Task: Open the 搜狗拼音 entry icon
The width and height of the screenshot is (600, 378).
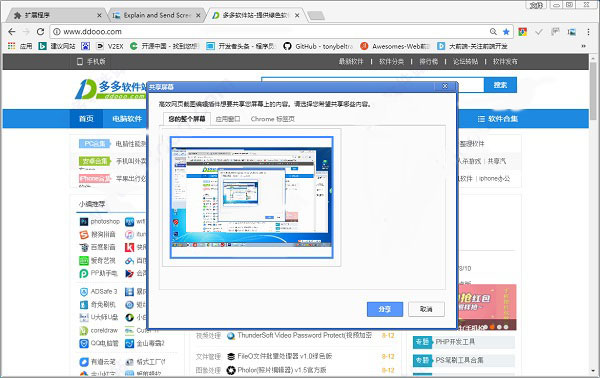Action: point(84,235)
